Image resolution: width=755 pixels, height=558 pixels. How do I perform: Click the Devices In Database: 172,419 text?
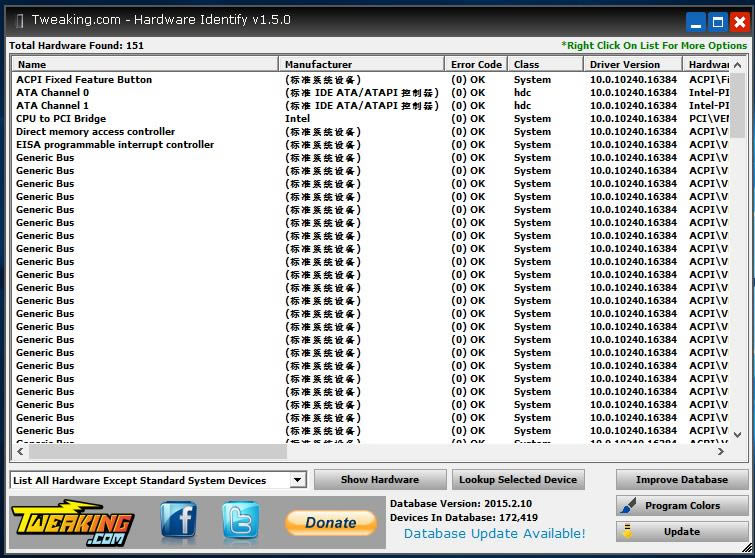pos(464,518)
